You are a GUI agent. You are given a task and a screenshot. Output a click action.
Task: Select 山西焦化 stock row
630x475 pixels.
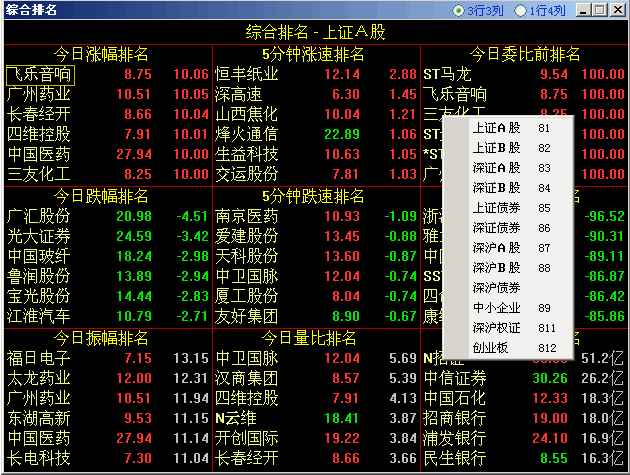pyautogui.click(x=316, y=114)
